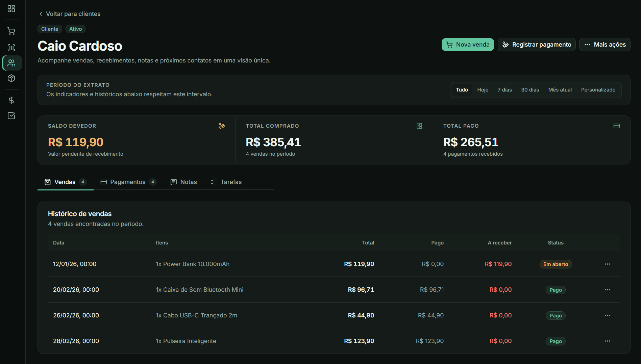Click the Total Pago card icon

(x=617, y=126)
